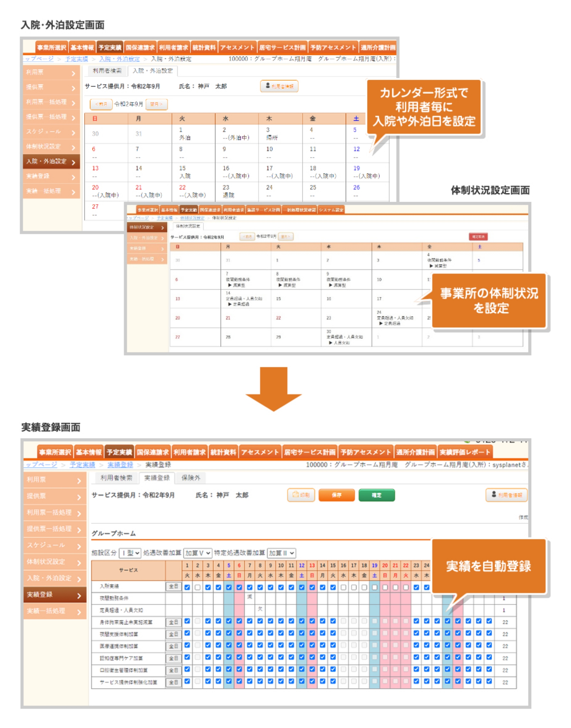The height and width of the screenshot is (728, 571).
Task: Toggle サービス提供体制強化加算 checkbox for day 15
Action: click(333, 681)
